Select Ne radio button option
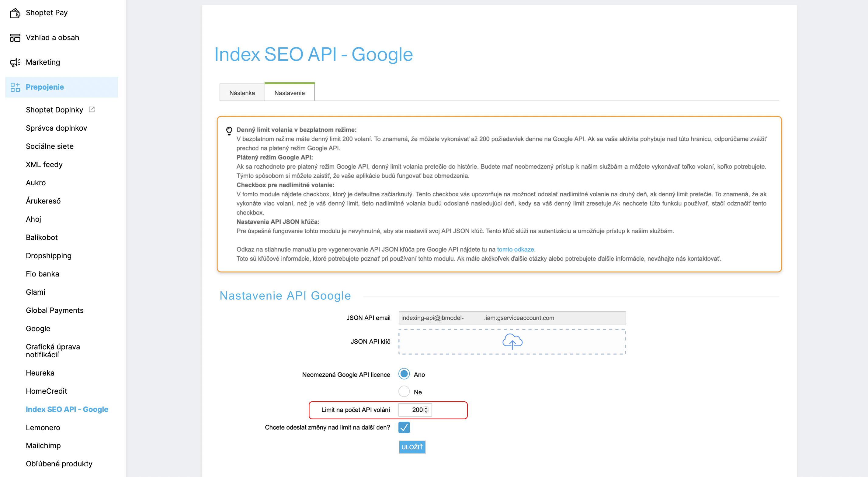The height and width of the screenshot is (477, 868). [x=404, y=392]
